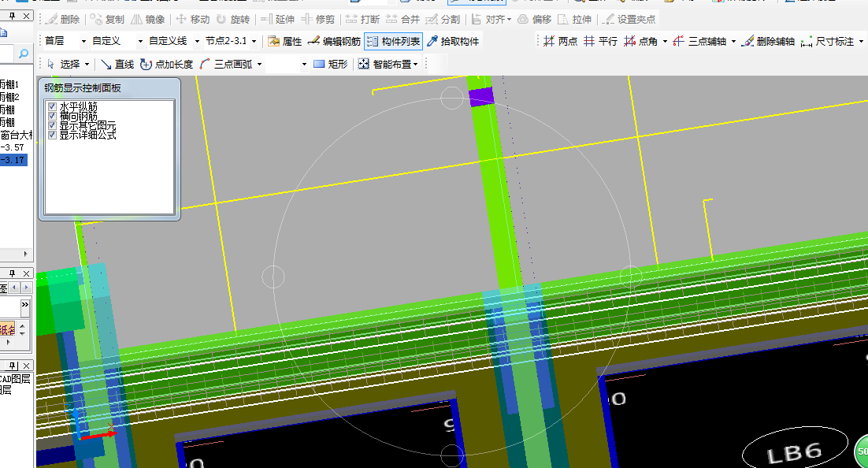Select the 点角 axis tool
This screenshot has height=468, width=868.
[x=640, y=42]
